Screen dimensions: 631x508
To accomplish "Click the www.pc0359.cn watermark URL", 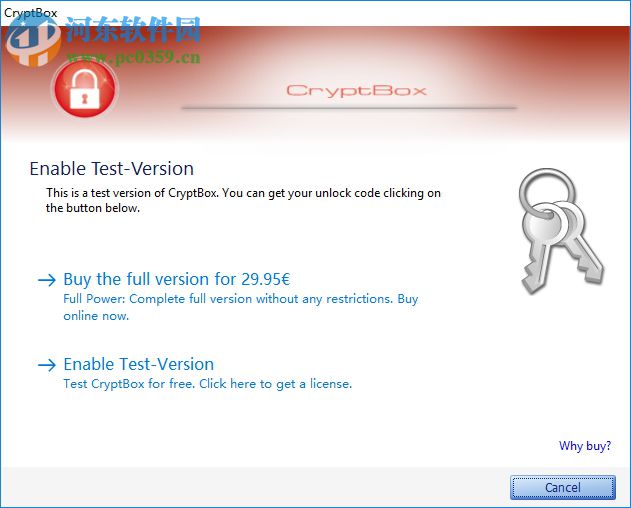I will click(133, 57).
